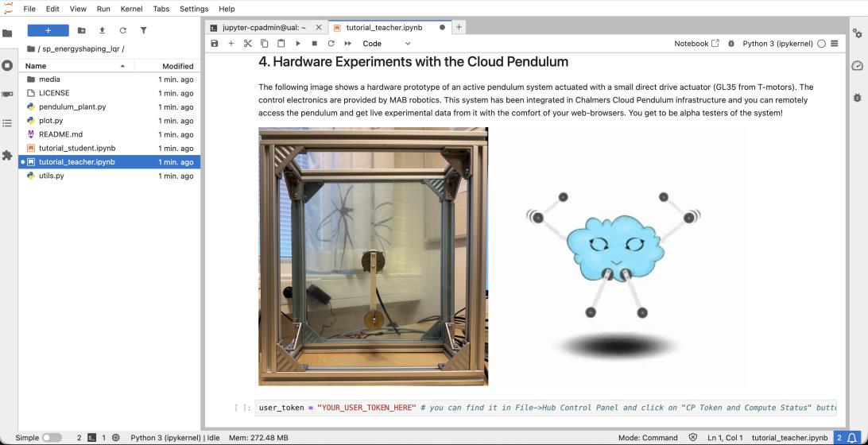Open the resource gauge icon in right sidebar
Screen dimensions: 868x445
[x=857, y=66]
